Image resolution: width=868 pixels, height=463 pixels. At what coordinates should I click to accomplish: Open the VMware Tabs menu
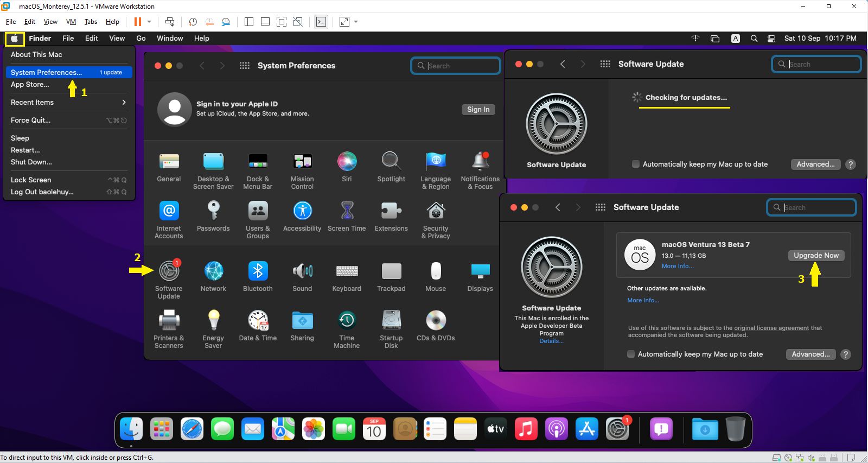point(91,22)
